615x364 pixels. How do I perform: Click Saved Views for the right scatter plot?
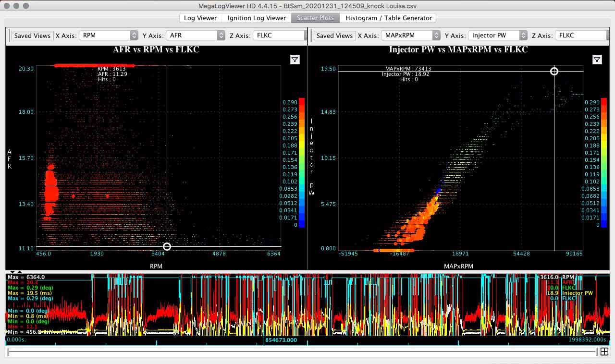click(334, 35)
